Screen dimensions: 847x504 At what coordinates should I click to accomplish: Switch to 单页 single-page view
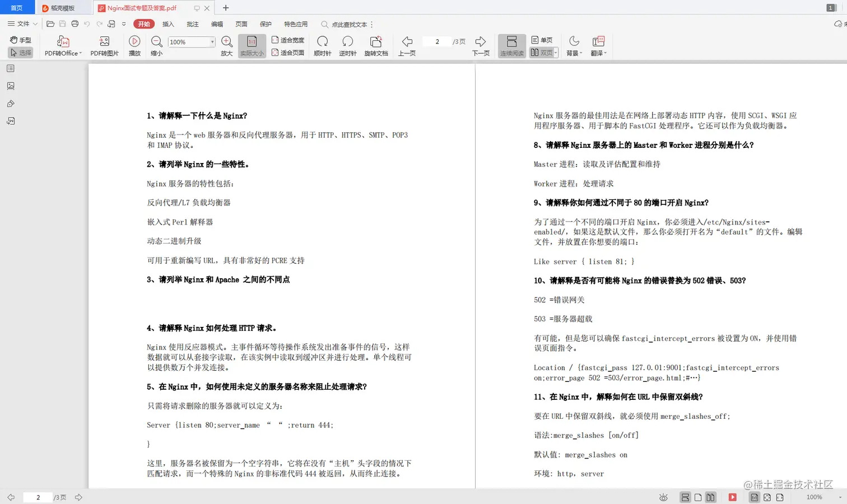[x=542, y=40]
